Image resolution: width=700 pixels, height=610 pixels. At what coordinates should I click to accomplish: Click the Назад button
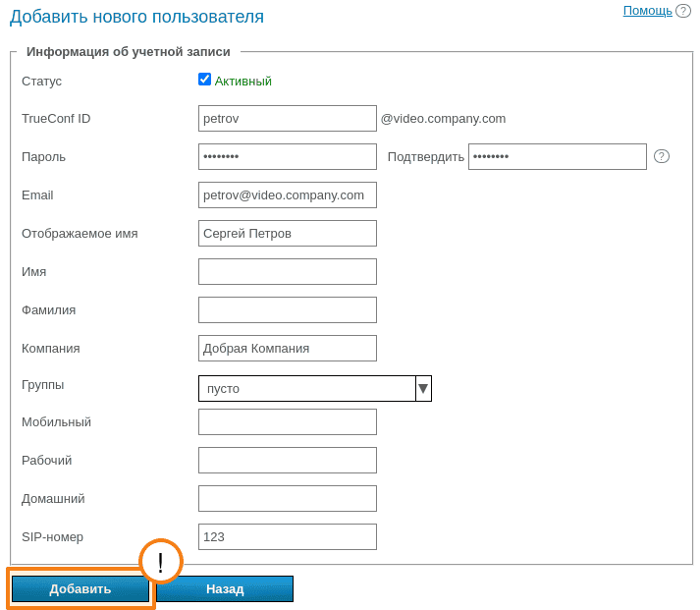coord(225,589)
